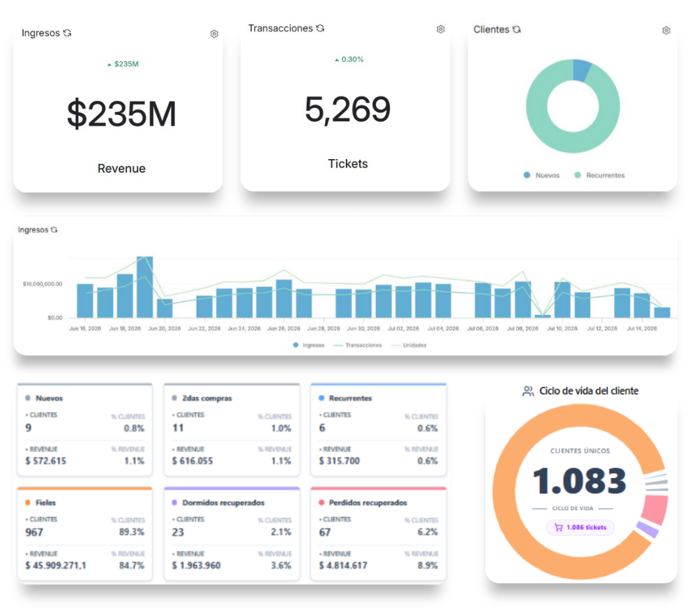Click the $10,000,000.00 axis label

coord(43,284)
